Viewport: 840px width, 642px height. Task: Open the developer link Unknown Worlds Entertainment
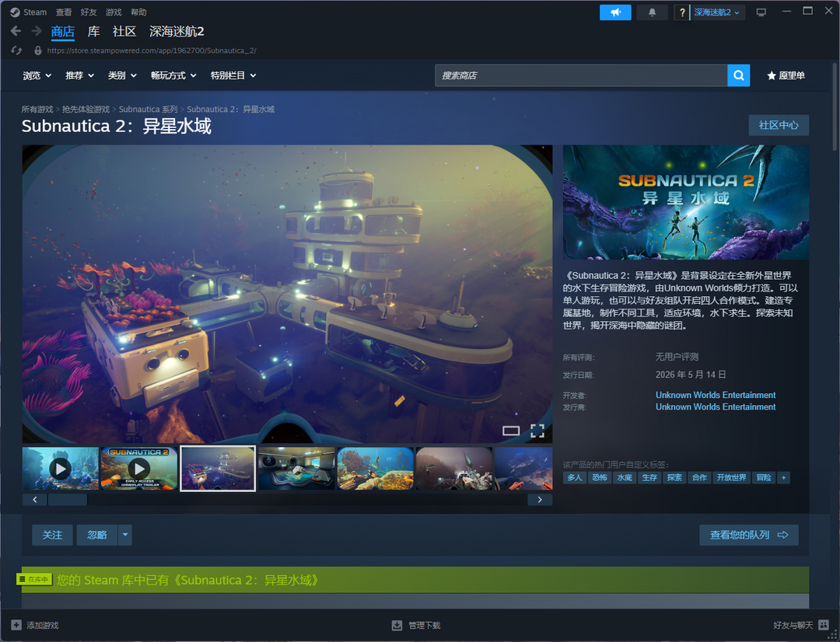tap(716, 395)
